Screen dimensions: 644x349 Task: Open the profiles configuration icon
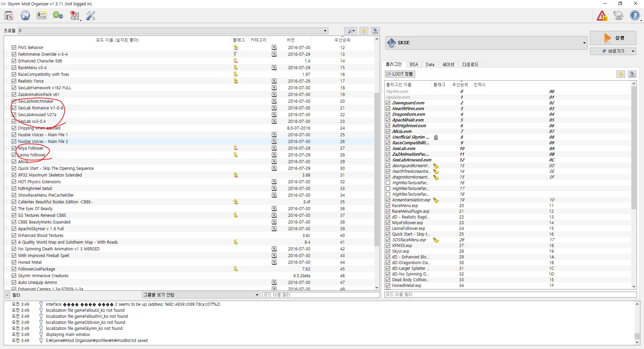(x=42, y=15)
